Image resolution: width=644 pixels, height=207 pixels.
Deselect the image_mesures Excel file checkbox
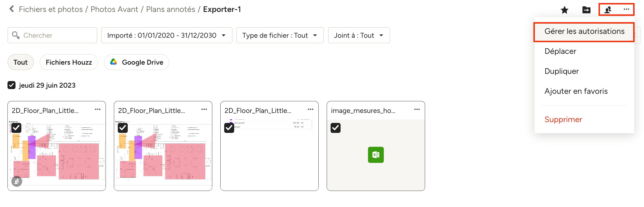click(336, 128)
